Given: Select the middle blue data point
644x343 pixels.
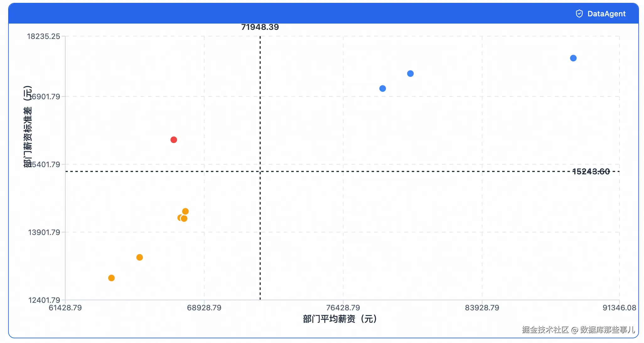Looking at the screenshot, I should (410, 73).
